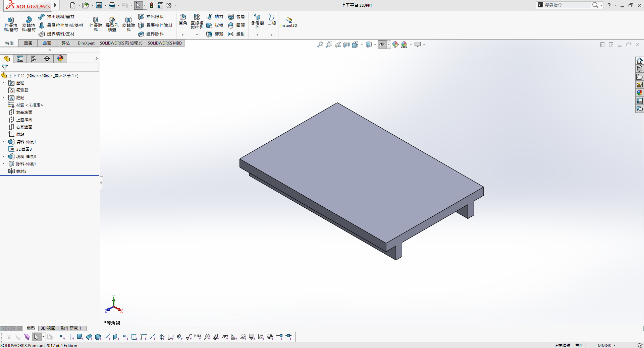Expand the 註記 annotations folder
644x348 pixels.
3,97
